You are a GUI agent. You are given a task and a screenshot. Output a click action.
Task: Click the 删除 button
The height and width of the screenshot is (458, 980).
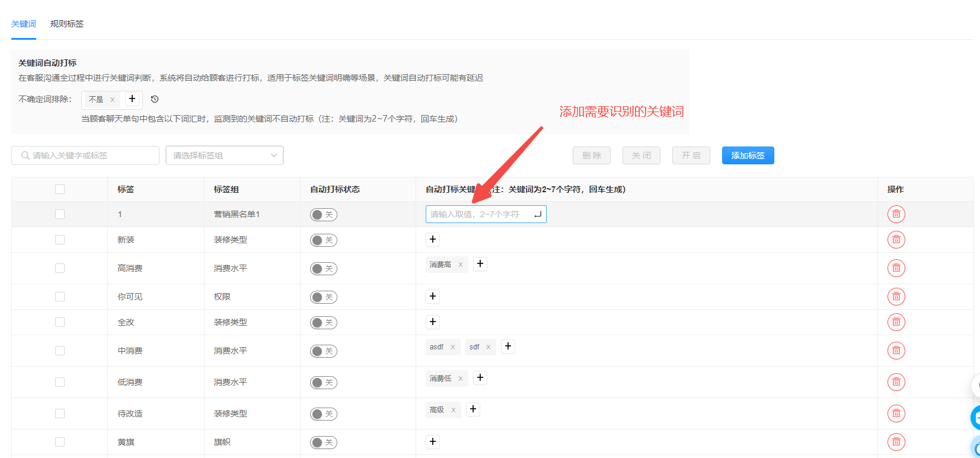592,155
